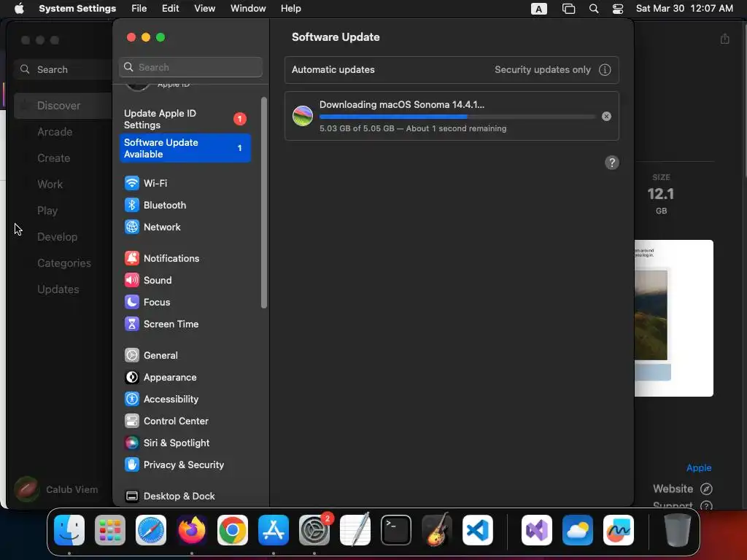The width and height of the screenshot is (747, 560).
Task: Click the System Settings search field
Action: tap(190, 67)
